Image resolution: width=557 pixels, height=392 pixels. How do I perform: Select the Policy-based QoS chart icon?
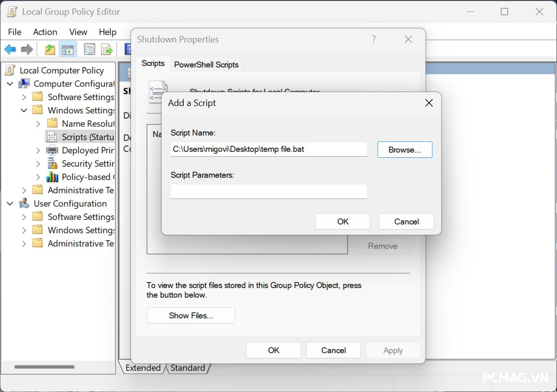[x=52, y=177]
